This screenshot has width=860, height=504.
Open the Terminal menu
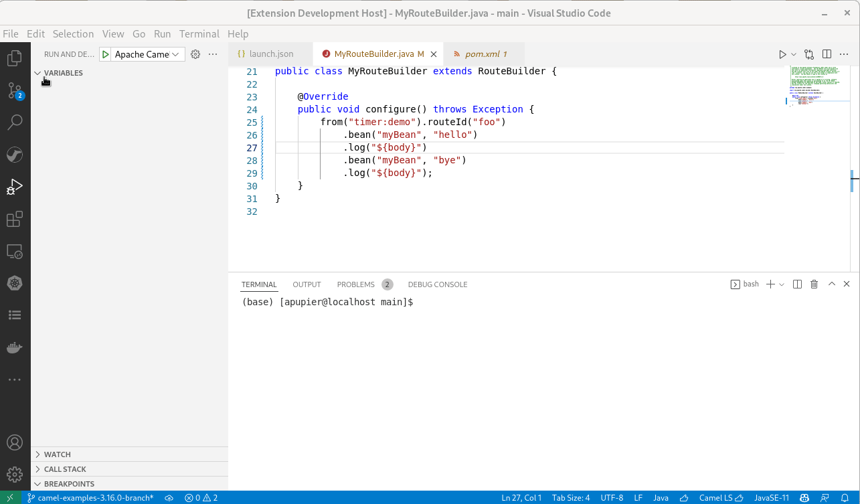(x=199, y=33)
